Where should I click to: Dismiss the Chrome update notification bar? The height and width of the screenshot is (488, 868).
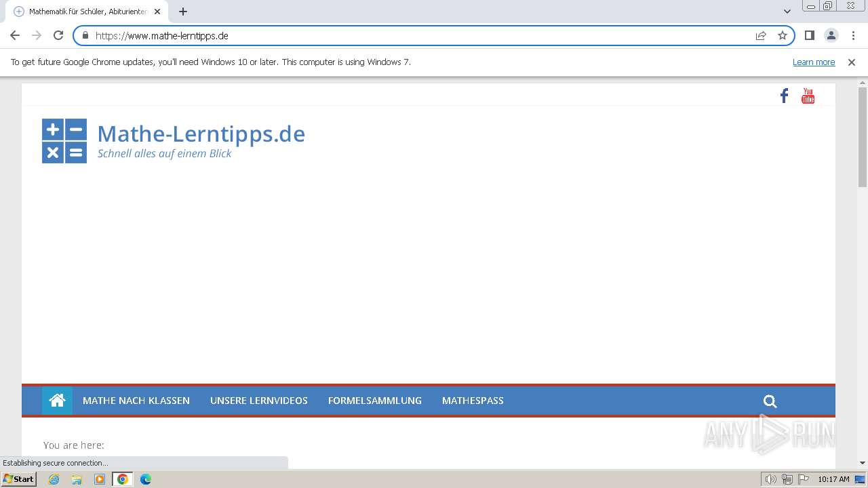point(852,62)
